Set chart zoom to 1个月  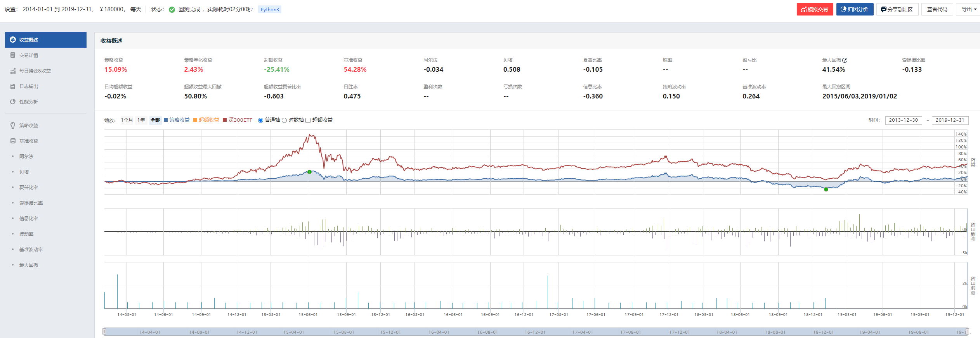click(x=127, y=120)
